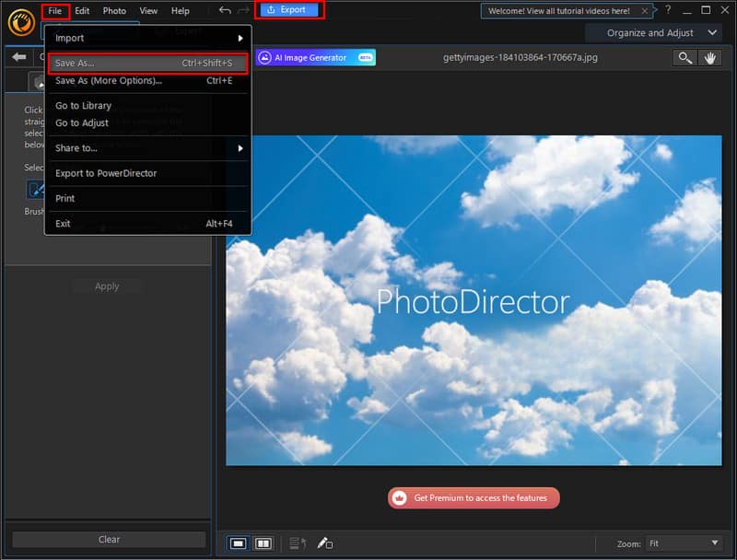737x560 pixels.
Task: Open the Photo menu
Action: (x=114, y=11)
